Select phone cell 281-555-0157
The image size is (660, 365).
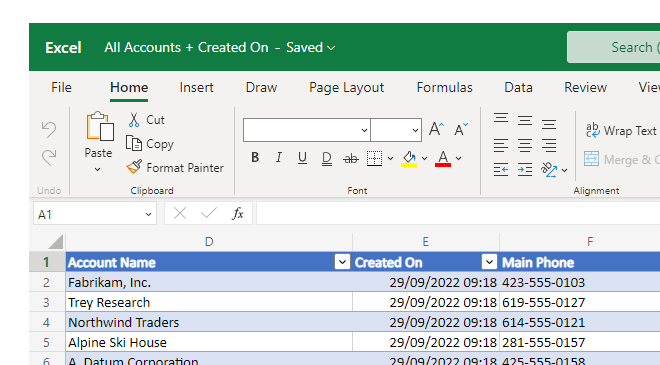click(x=580, y=342)
